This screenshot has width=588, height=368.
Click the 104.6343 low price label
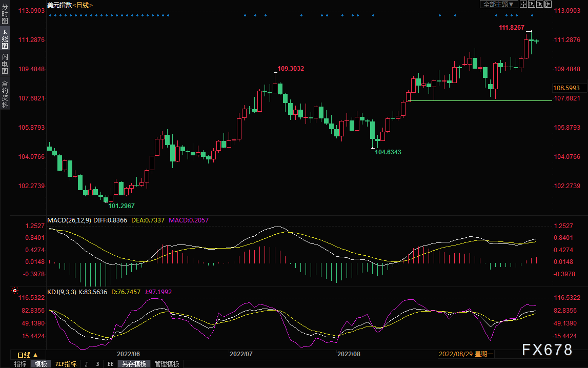(x=388, y=152)
